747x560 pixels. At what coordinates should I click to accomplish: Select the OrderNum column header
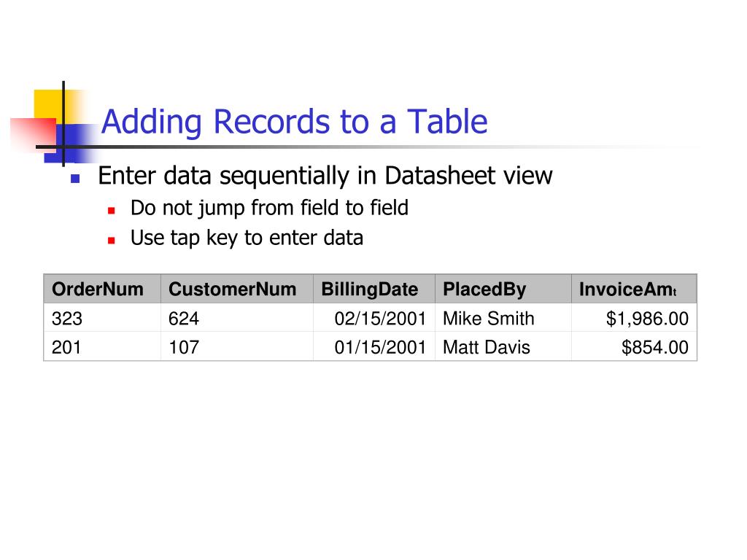(102, 289)
